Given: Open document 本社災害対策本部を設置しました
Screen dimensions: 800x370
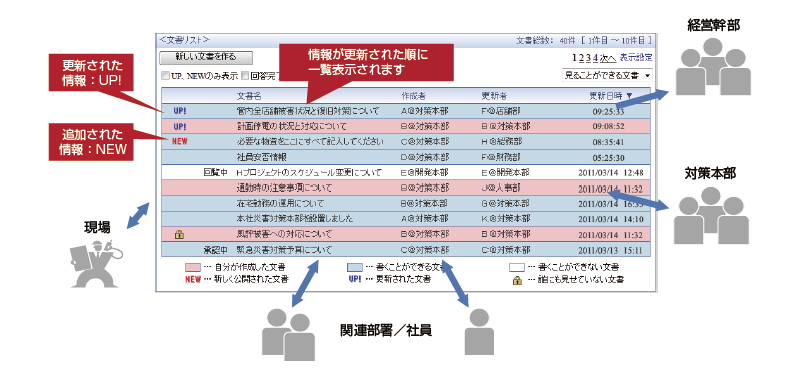Looking at the screenshot, I should (294, 219).
